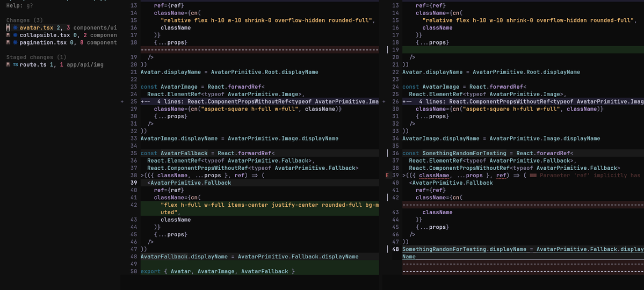Click the "Parameter 'ref' implicitly has" diagnostic message
This screenshot has height=290, width=644.
[x=590, y=176]
